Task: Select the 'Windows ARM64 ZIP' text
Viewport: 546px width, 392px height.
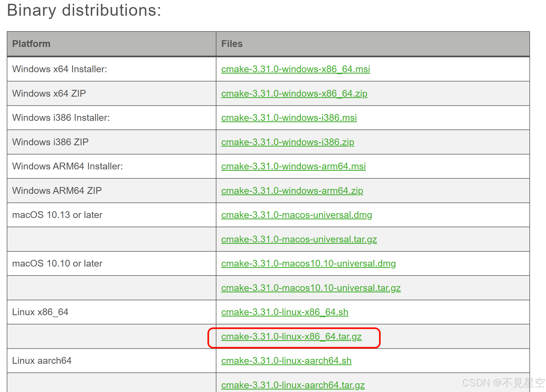Action: pyautogui.click(x=57, y=191)
